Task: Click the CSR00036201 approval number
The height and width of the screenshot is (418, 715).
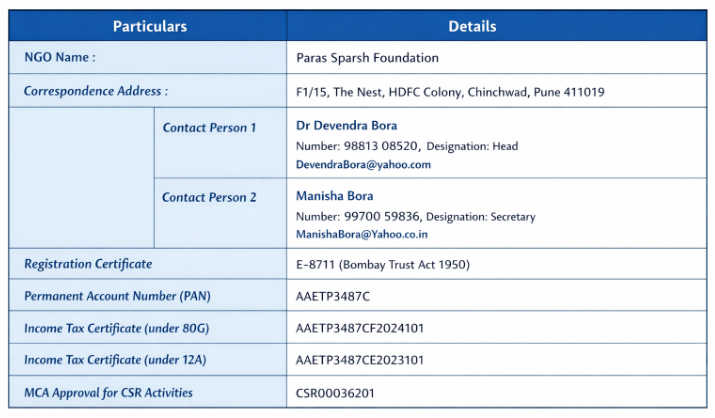Action: coord(336,393)
